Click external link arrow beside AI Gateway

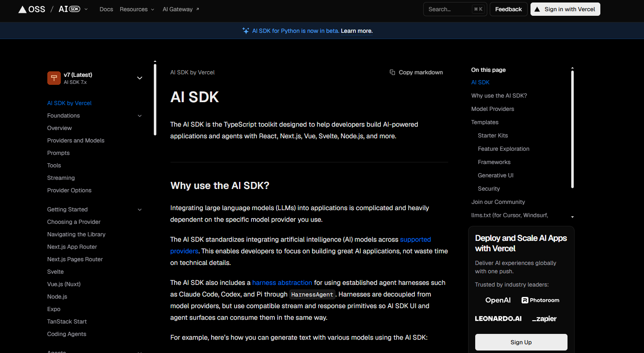tap(197, 9)
